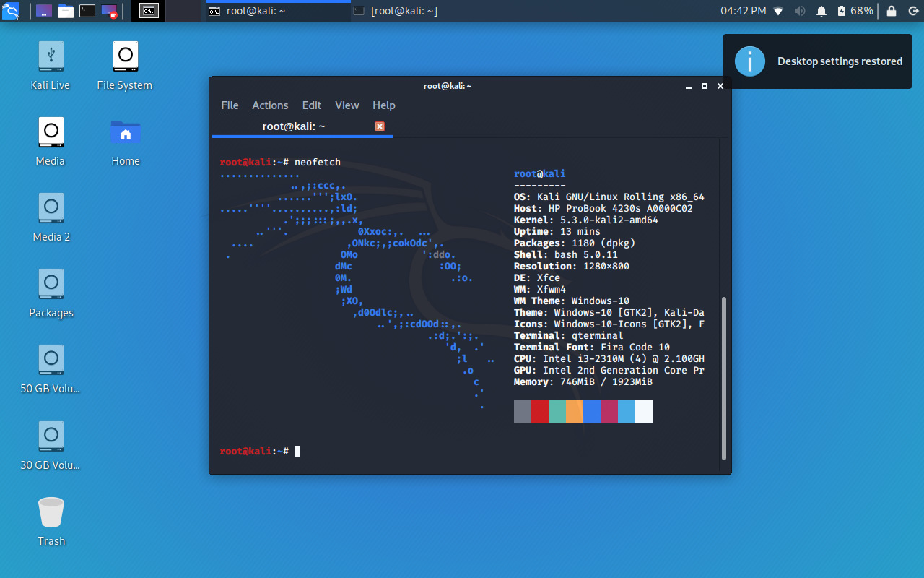Open the Actions menu in the terminal

coord(269,105)
